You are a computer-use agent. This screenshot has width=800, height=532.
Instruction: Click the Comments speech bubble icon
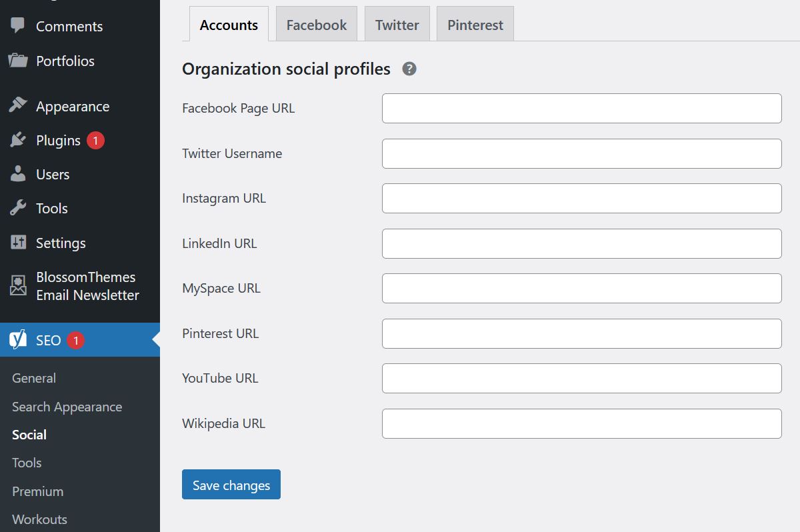coord(18,26)
